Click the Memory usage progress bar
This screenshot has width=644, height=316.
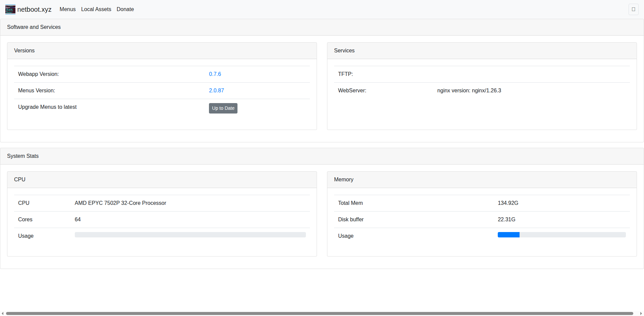(561, 235)
